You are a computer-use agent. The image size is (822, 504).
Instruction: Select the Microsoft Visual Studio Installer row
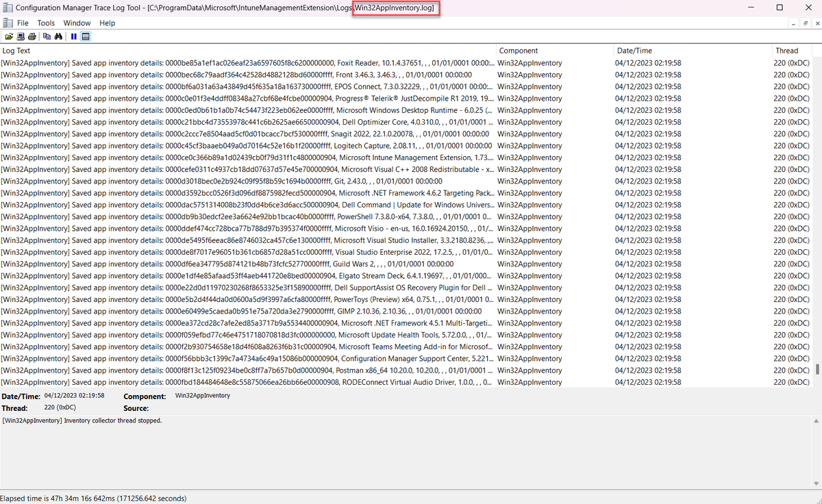[x=407, y=240]
